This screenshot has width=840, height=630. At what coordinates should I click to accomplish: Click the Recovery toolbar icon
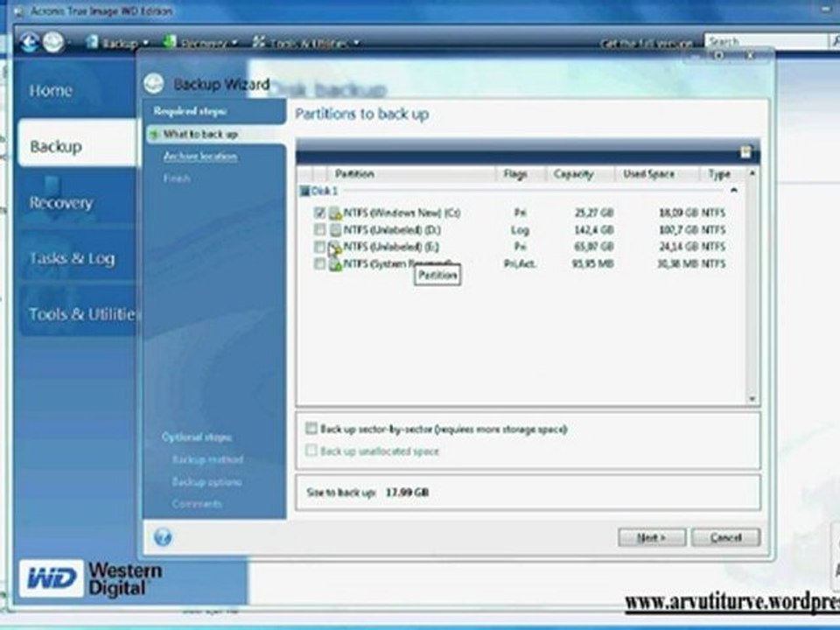170,41
